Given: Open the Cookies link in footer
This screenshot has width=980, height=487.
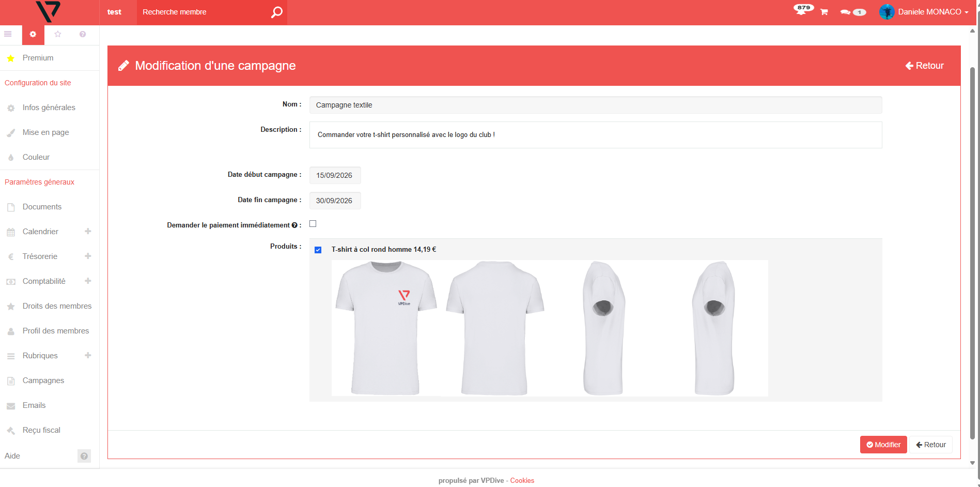Looking at the screenshot, I should coord(522,480).
